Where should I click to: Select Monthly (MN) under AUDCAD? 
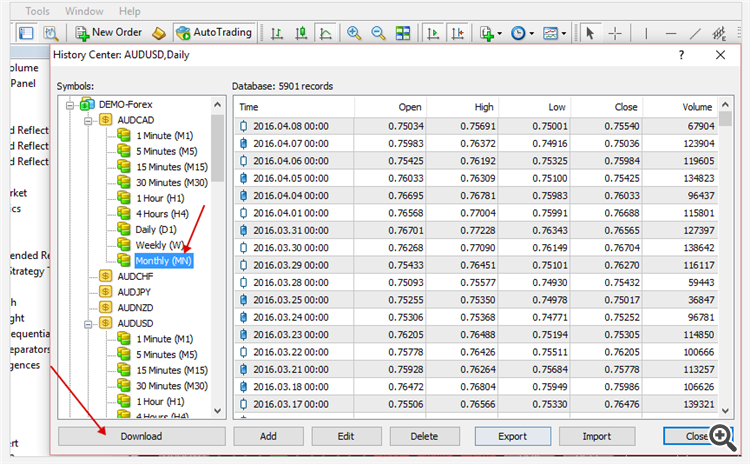pyautogui.click(x=163, y=261)
